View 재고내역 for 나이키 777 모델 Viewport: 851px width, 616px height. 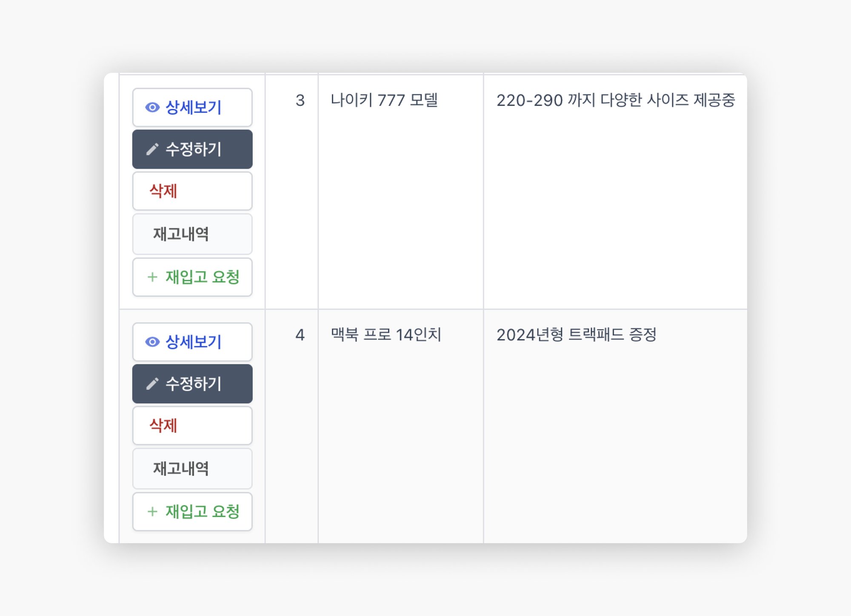point(192,234)
